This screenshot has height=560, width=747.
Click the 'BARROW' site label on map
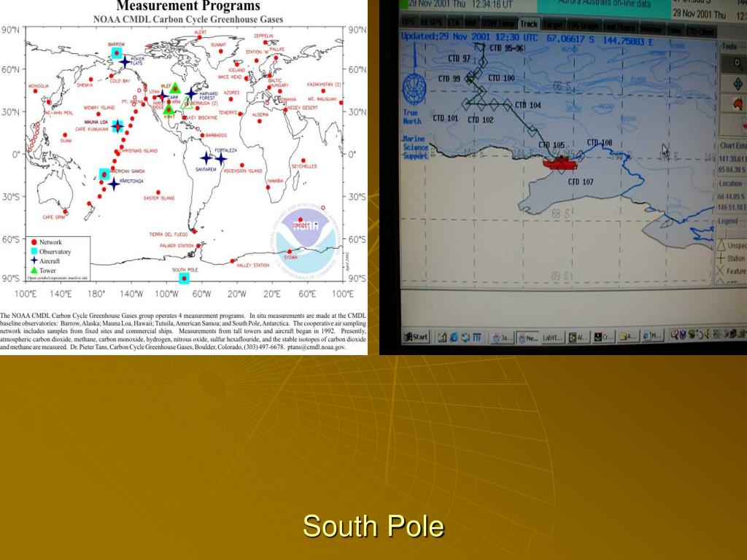(116, 44)
